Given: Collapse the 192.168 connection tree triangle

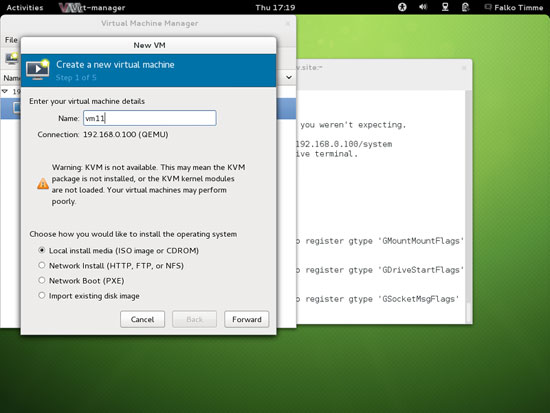Looking at the screenshot, I should (x=5, y=91).
